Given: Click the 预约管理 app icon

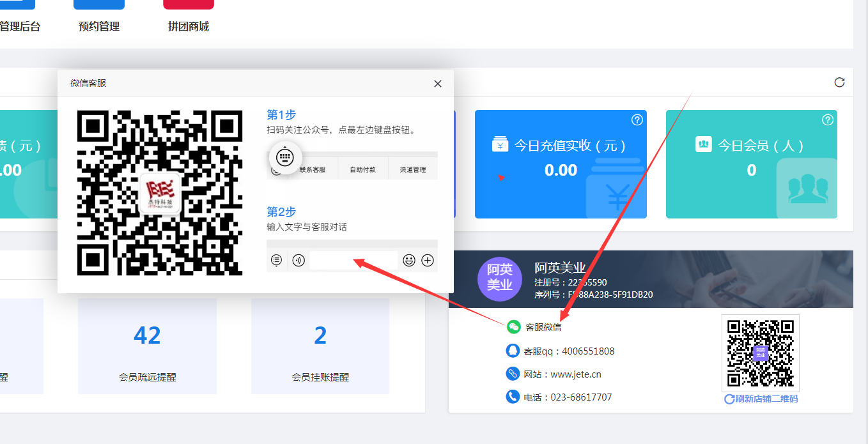Looking at the screenshot, I should (99, 4).
